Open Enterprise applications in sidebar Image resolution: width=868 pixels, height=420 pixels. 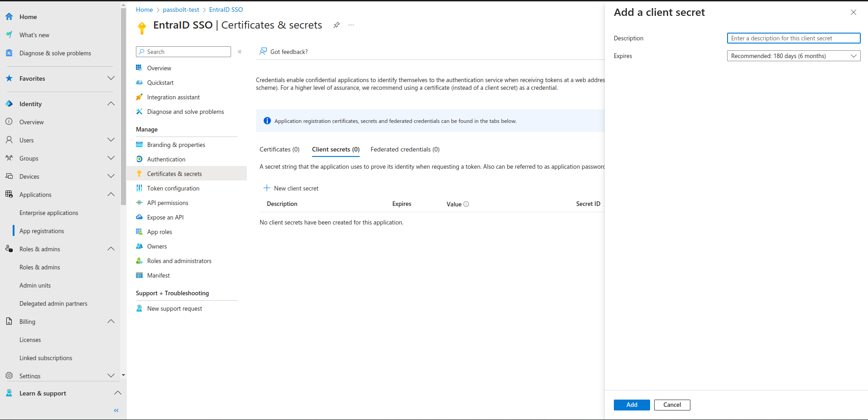[49, 213]
